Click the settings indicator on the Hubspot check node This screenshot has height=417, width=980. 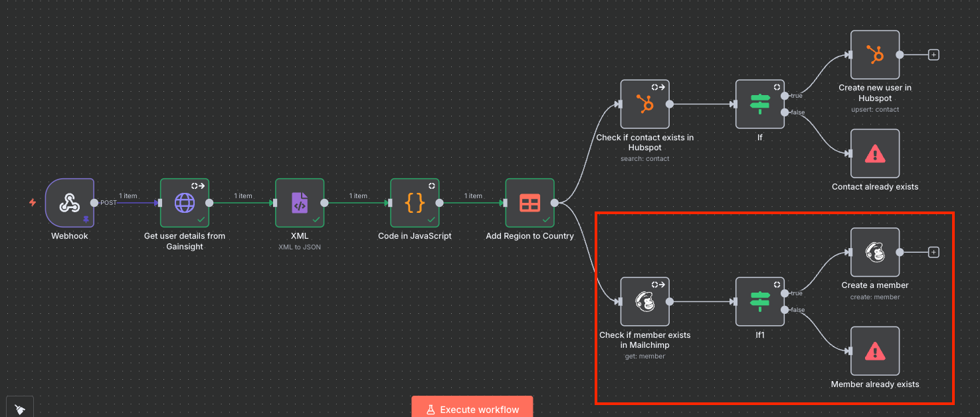pyautogui.click(x=658, y=87)
